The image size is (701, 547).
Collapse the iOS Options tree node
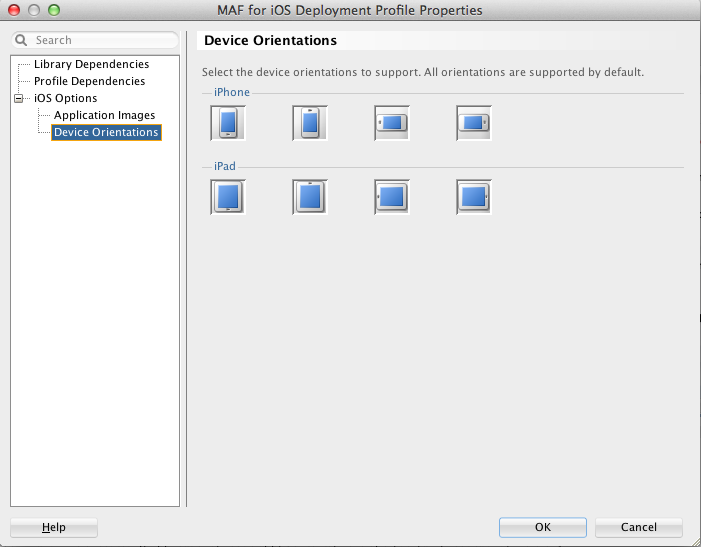[19, 98]
